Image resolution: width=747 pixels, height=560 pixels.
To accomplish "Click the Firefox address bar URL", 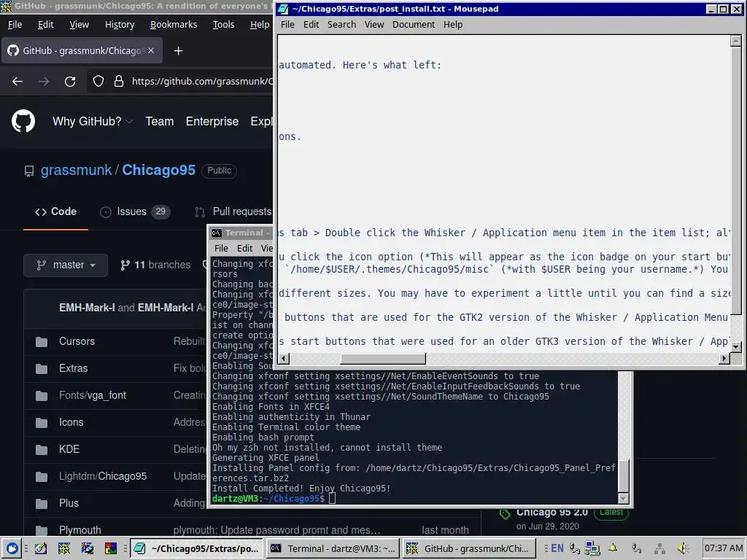I will pyautogui.click(x=202, y=82).
